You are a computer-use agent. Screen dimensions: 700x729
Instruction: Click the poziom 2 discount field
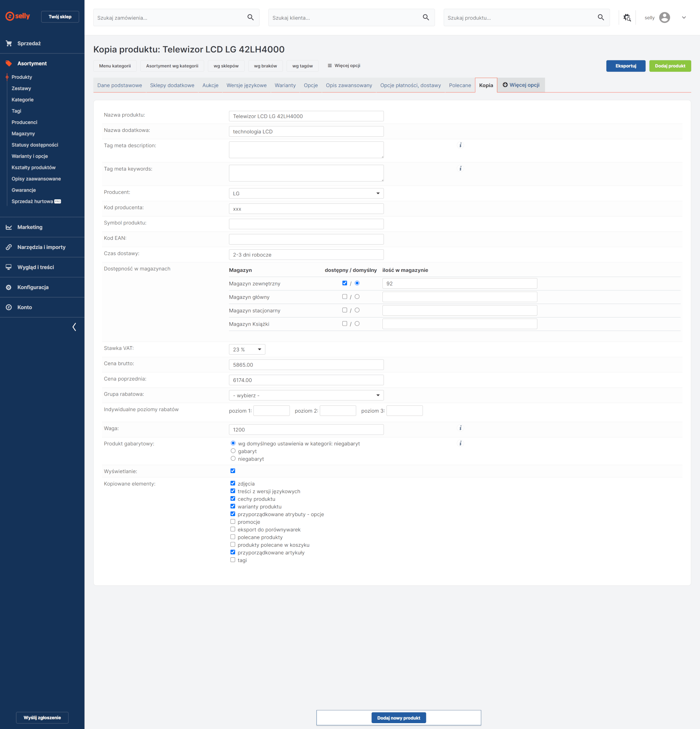338,411
